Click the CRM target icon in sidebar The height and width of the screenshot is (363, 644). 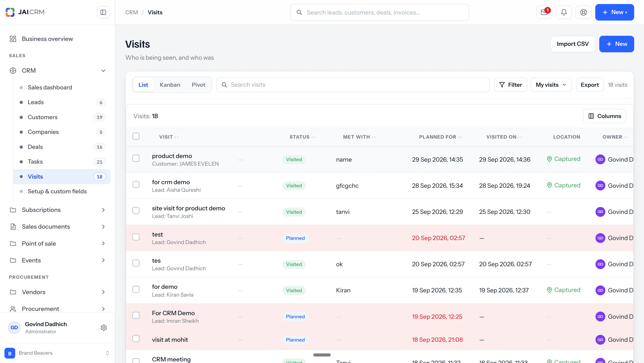(13, 71)
